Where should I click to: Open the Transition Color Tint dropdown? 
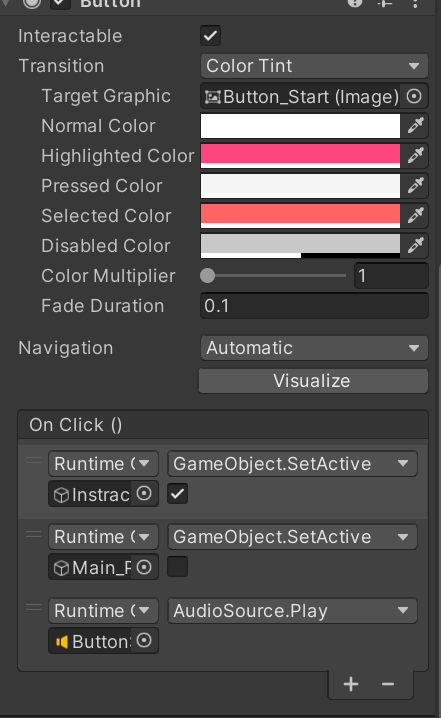[314, 66]
